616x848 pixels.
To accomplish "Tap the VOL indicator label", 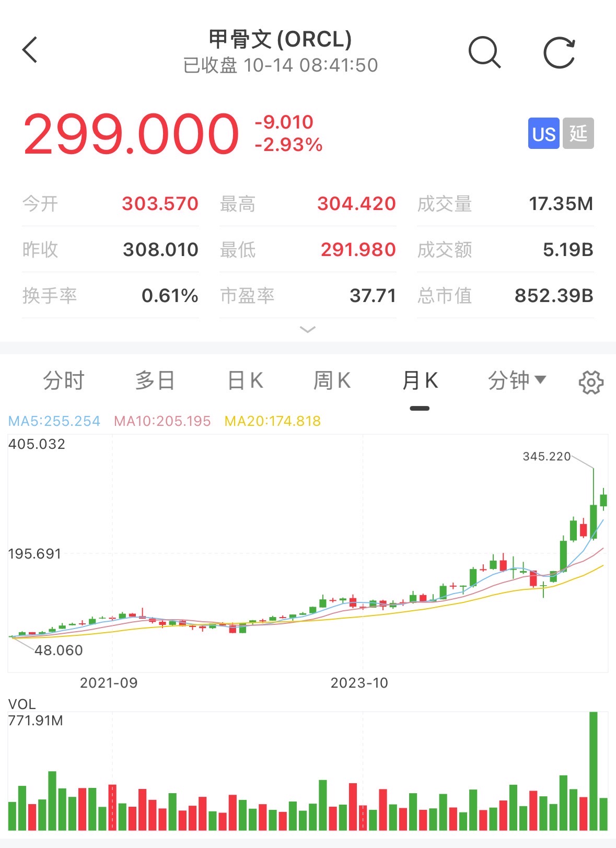I will [x=22, y=704].
